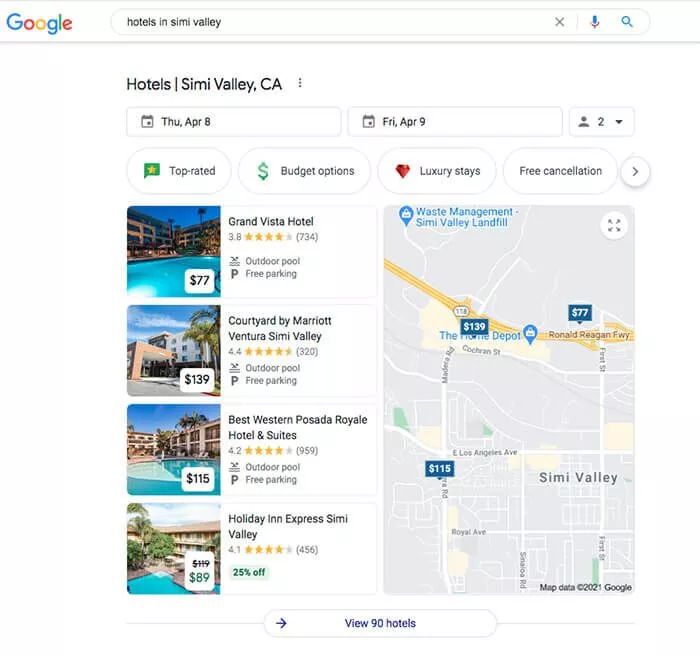Select the Budget options filter chip

coord(304,171)
